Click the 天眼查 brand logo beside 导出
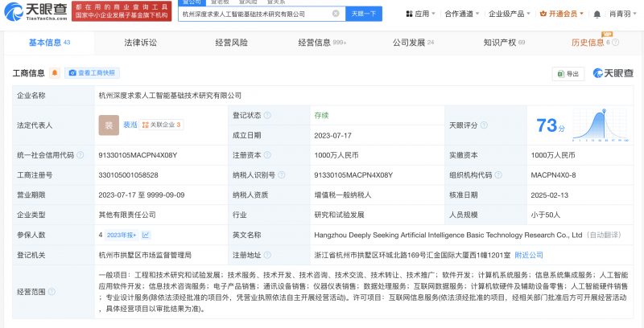 coord(613,73)
